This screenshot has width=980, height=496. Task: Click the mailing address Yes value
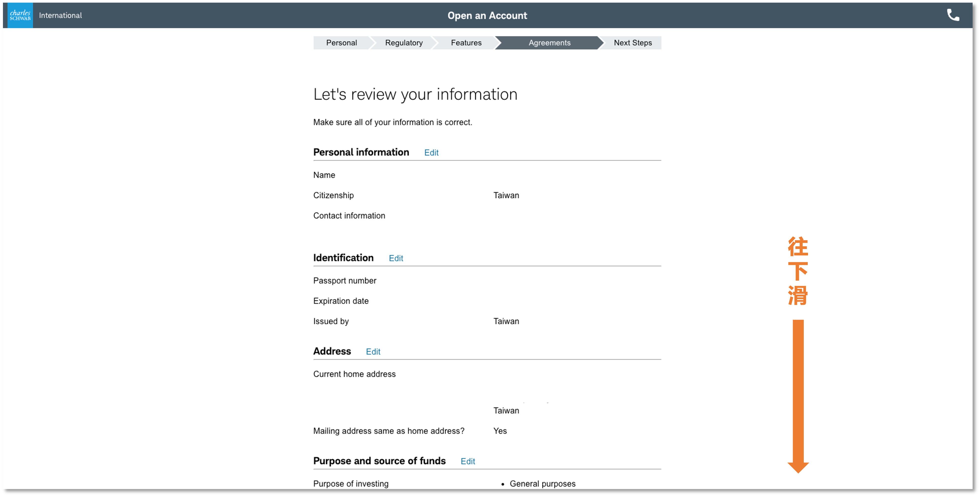(500, 431)
